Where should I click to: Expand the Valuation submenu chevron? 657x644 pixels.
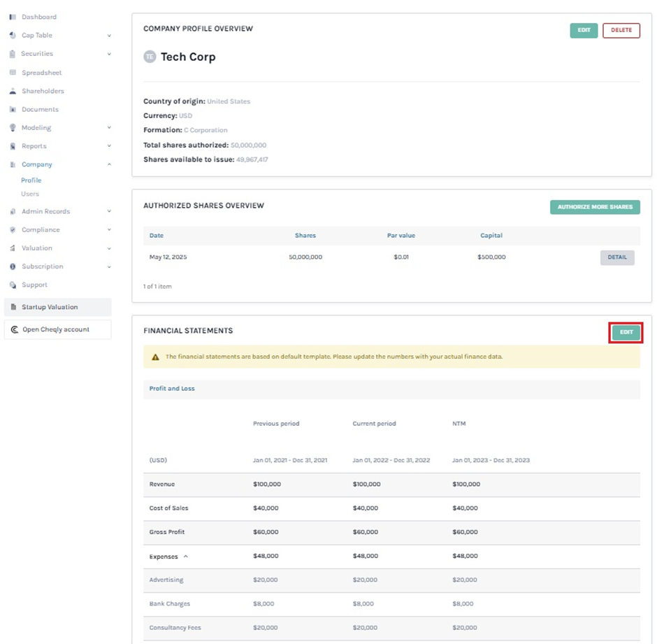[x=109, y=248]
